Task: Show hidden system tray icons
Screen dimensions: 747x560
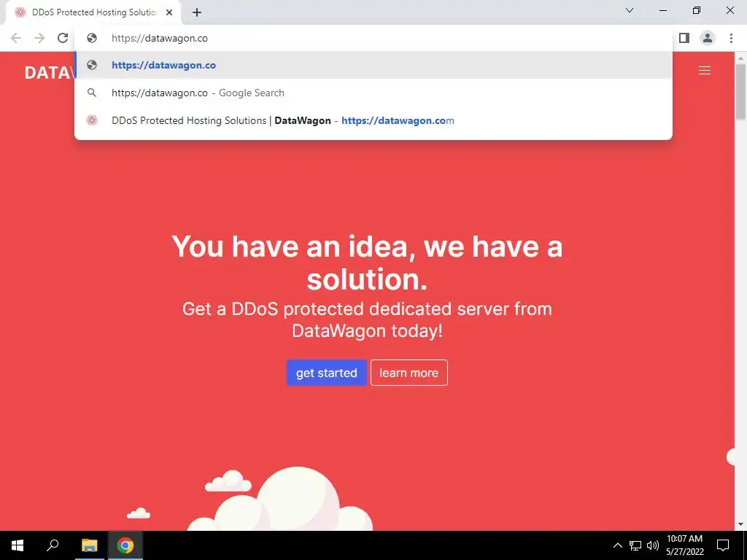Action: tap(617, 545)
